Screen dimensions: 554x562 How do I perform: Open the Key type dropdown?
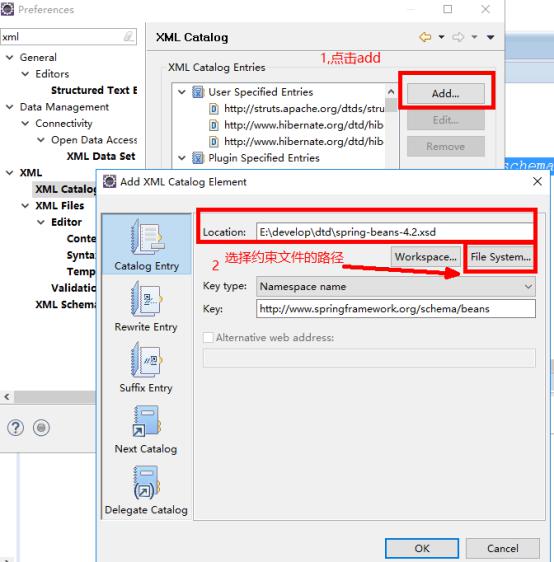click(396, 286)
